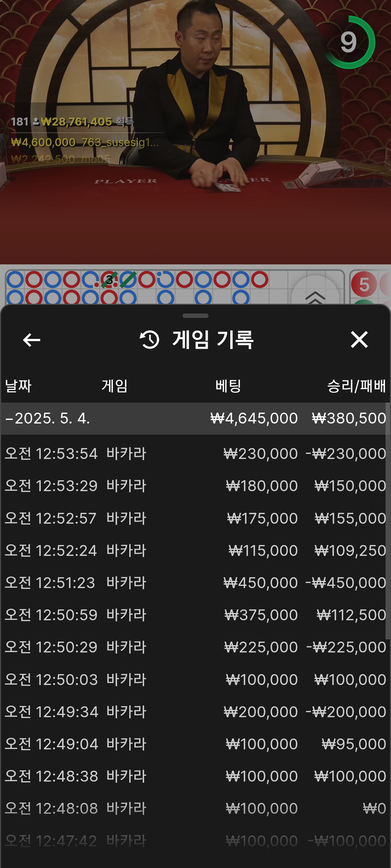Open the 12:48:08 record showing ₩0 result
This screenshot has width=391, height=868.
coord(195,808)
